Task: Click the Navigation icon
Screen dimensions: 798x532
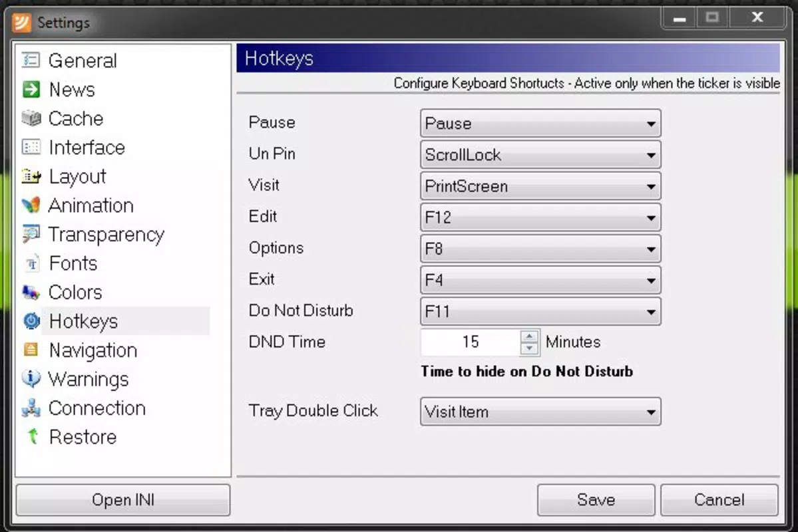Action: [31, 350]
